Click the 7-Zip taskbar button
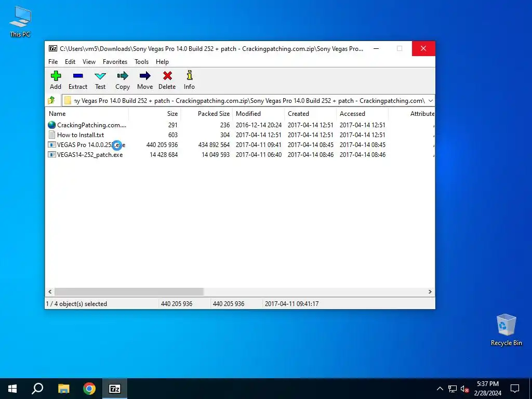 pyautogui.click(x=115, y=389)
